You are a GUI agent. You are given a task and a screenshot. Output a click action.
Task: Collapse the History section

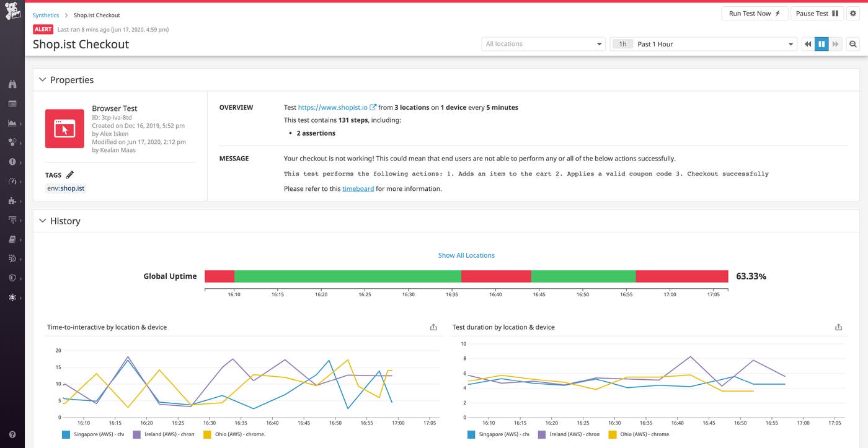(43, 221)
